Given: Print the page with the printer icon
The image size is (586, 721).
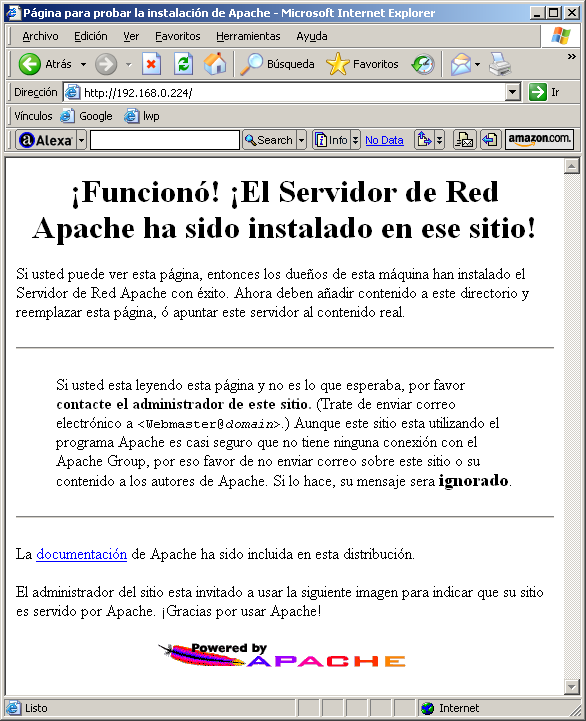Looking at the screenshot, I should coord(500,64).
